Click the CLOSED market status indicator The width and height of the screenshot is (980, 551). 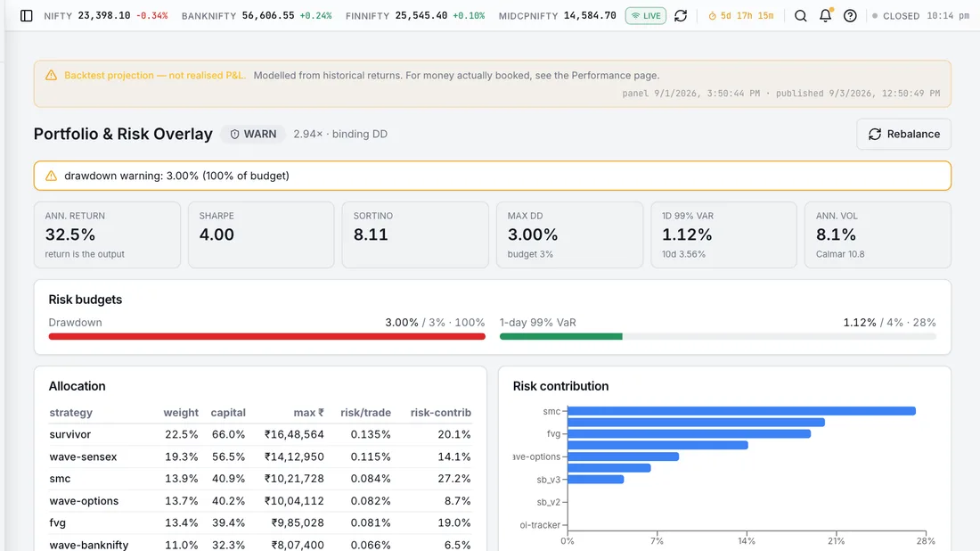pyautogui.click(x=895, y=16)
